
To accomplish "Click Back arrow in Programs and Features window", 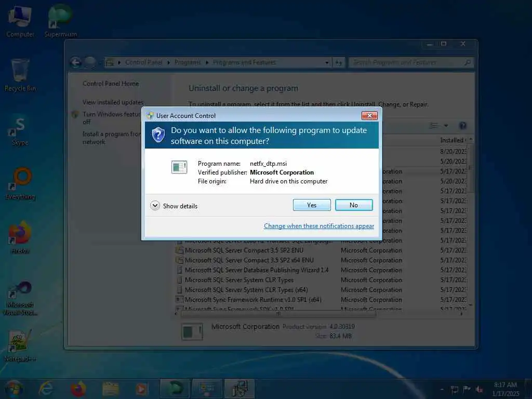I will (x=76, y=62).
